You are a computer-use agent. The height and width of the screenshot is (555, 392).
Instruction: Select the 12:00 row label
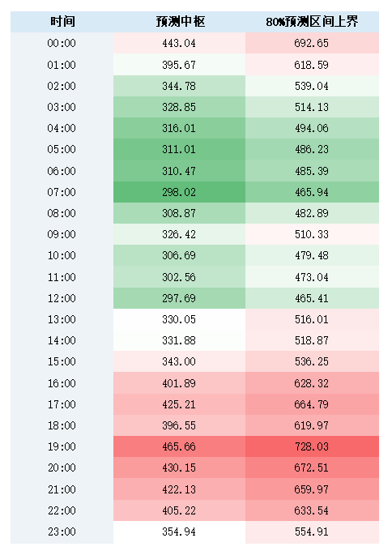click(62, 298)
